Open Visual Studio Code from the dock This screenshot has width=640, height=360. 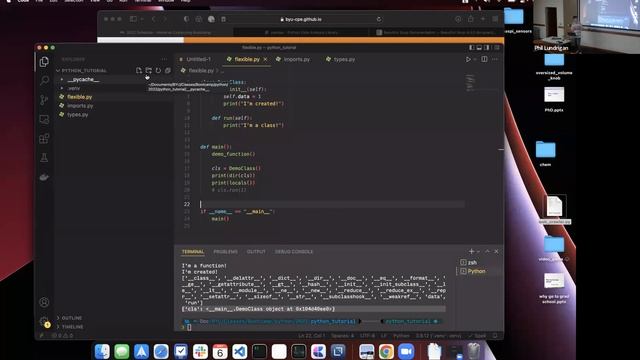(240, 351)
